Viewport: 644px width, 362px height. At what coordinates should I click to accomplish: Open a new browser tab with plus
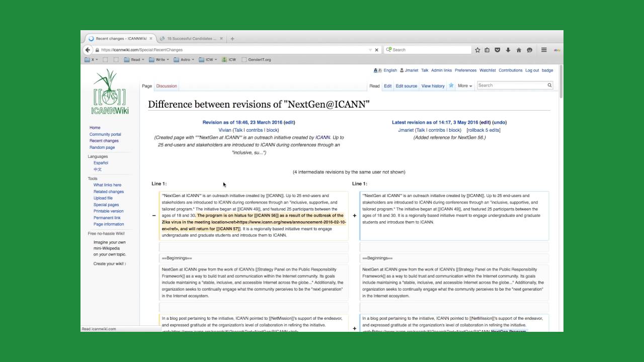coord(232,38)
